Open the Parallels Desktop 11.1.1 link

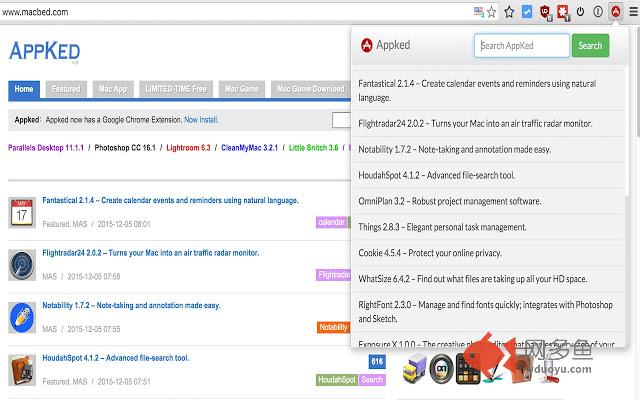47,147
